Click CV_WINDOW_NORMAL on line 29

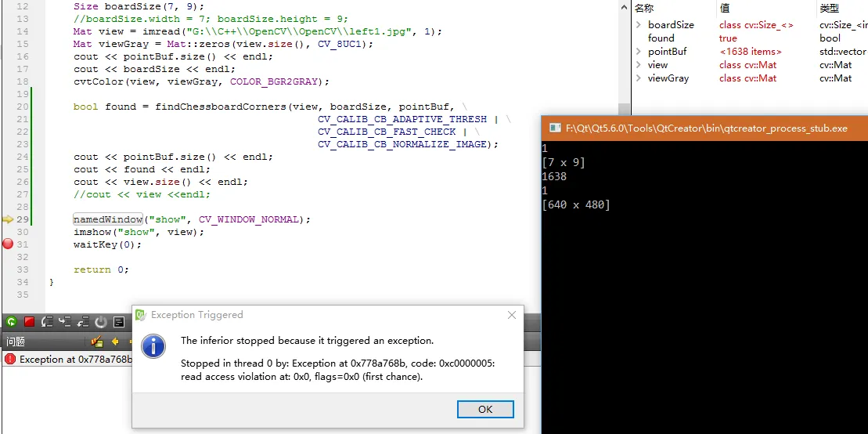click(249, 219)
